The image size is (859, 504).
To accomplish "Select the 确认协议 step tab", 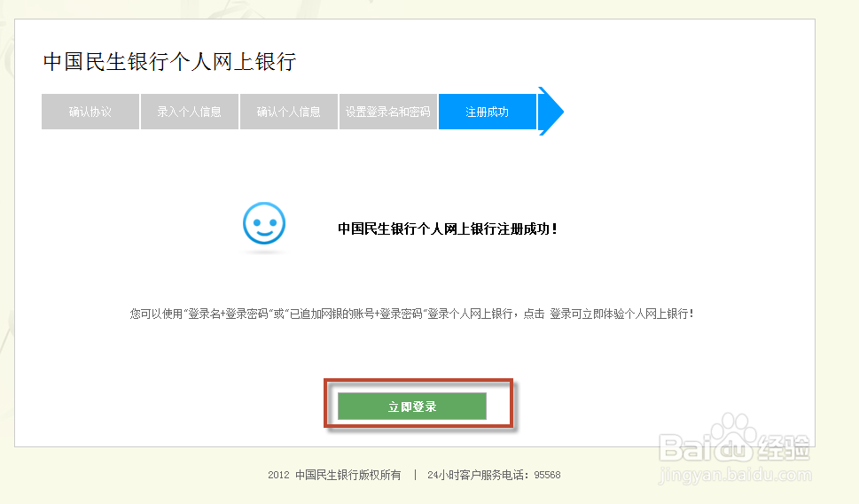I will coord(90,112).
